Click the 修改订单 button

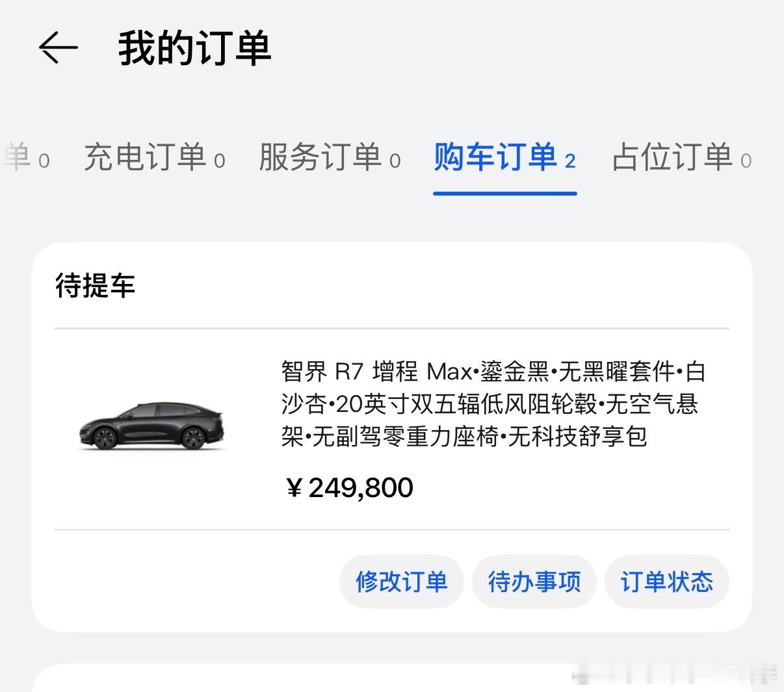tap(401, 582)
